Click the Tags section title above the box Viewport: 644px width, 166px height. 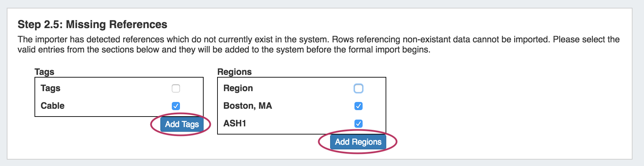44,72
